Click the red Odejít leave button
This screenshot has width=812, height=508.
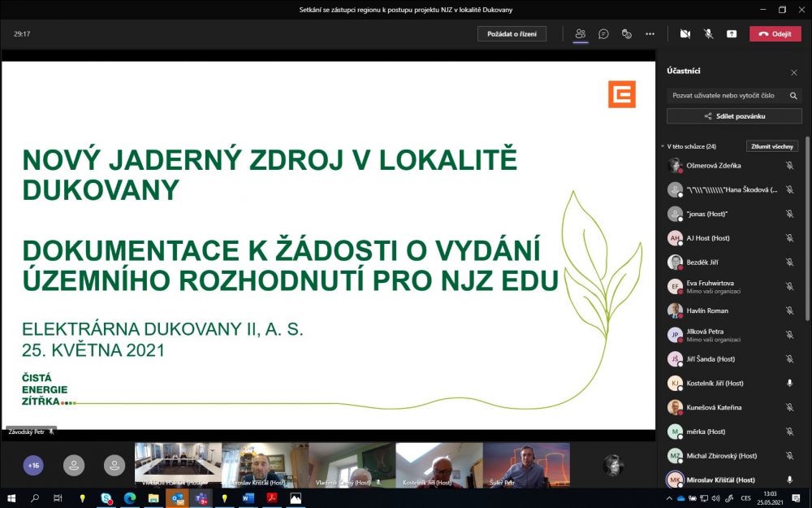tap(775, 33)
